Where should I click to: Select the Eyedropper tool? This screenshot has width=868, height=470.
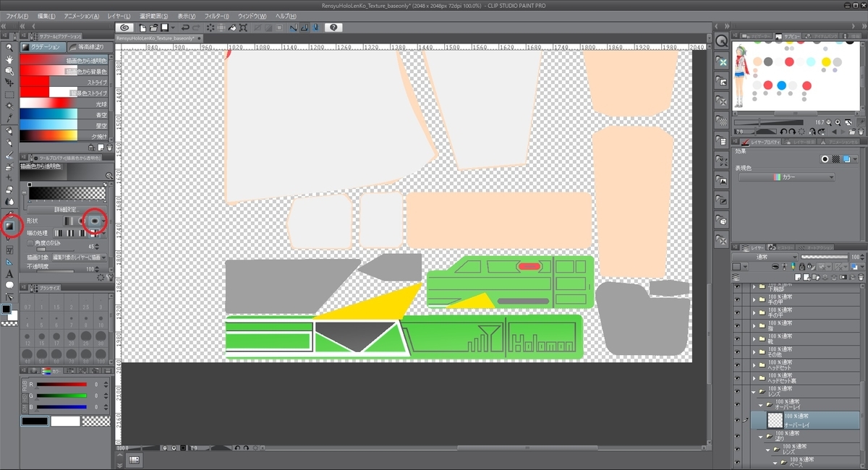click(x=9, y=118)
